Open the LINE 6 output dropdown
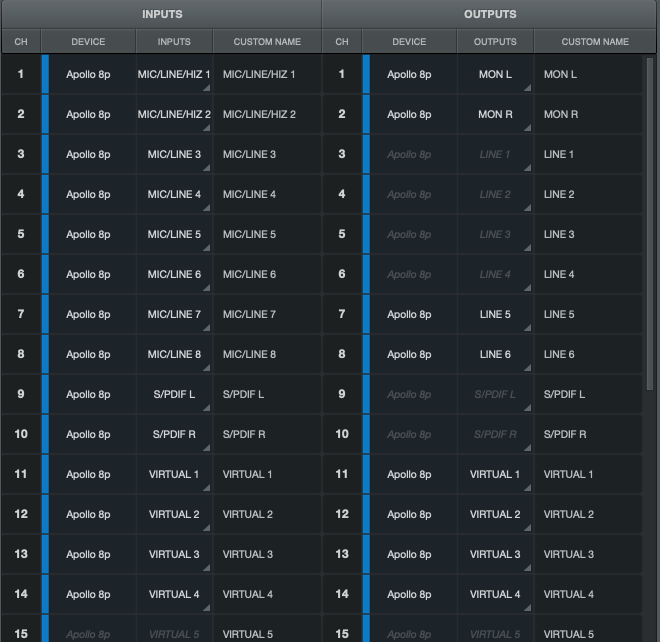This screenshot has height=642, width=660. 495,354
